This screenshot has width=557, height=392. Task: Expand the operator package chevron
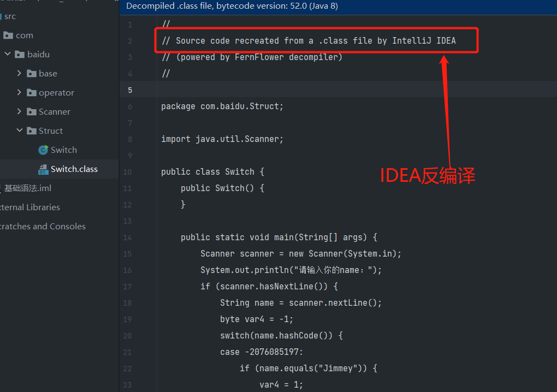(x=19, y=92)
